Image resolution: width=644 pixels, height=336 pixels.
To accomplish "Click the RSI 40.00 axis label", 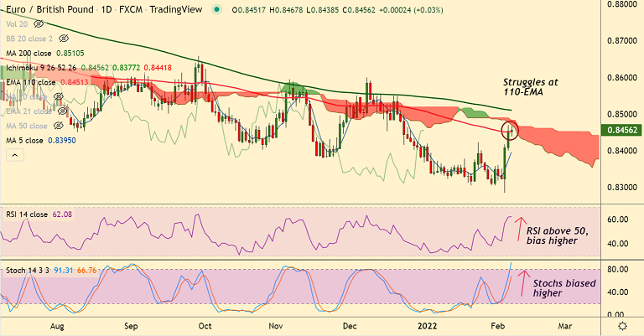I will pos(617,243).
